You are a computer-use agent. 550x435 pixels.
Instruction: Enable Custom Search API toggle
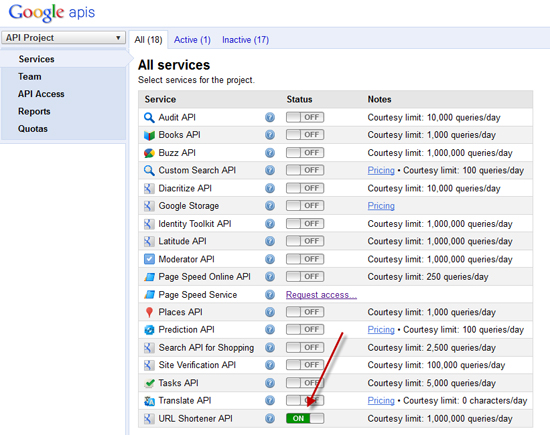305,170
